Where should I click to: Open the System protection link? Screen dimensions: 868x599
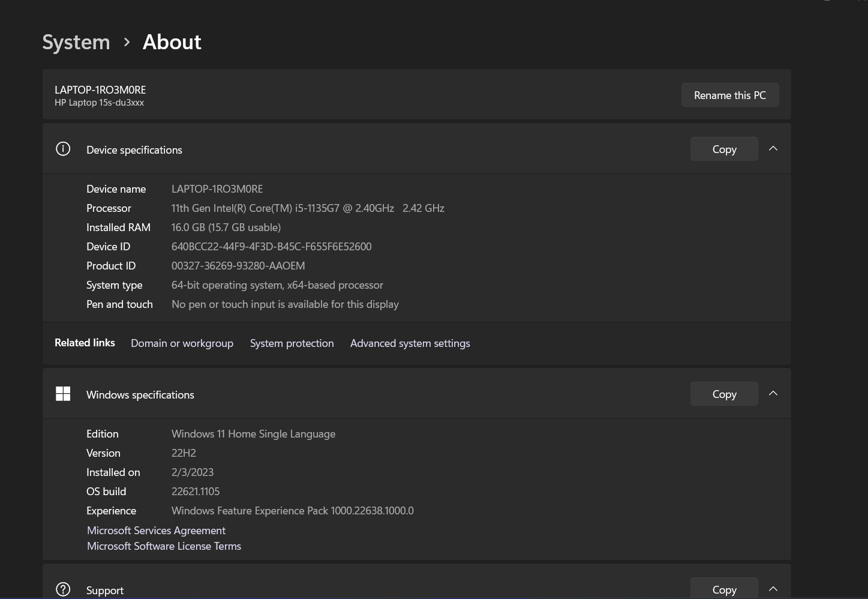point(292,343)
